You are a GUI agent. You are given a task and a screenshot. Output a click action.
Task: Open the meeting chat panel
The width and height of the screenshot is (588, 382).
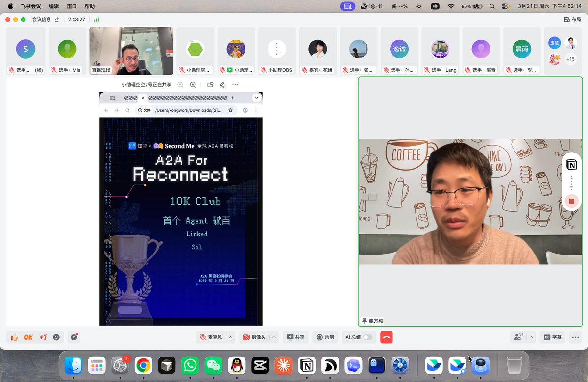pos(74,337)
